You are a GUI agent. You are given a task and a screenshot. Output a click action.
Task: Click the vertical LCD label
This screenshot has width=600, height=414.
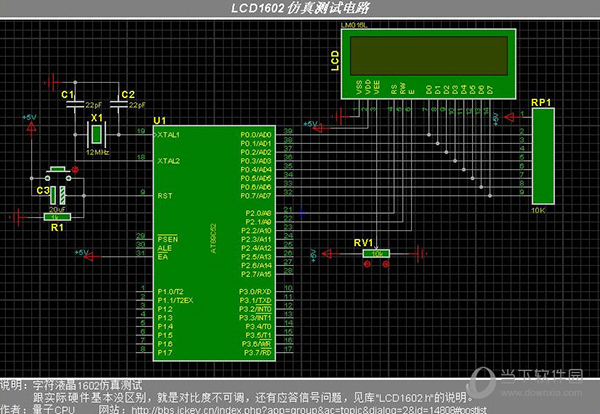[335, 60]
